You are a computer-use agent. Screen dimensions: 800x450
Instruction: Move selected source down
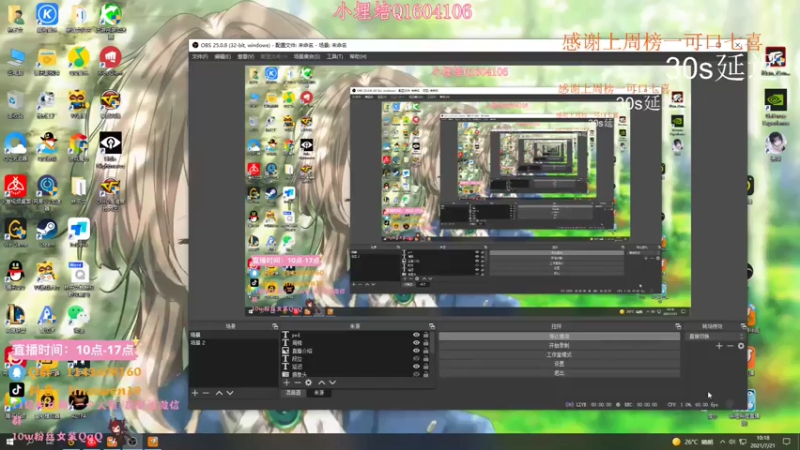pyautogui.click(x=333, y=383)
